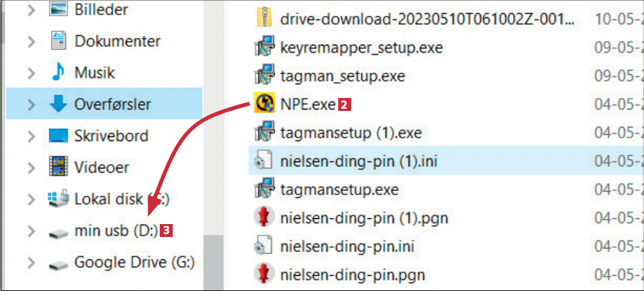Screen dimensions: 644x291
Task: Expand the Skrivebord tree node
Action: click(x=30, y=136)
